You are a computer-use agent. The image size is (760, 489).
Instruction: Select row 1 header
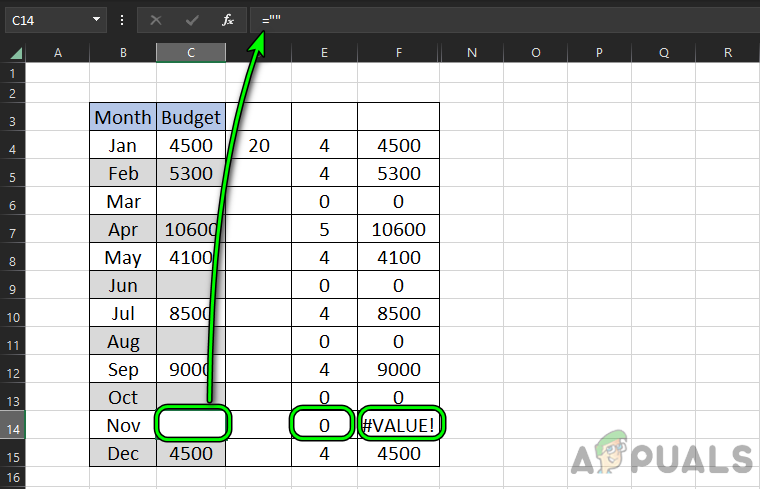(x=13, y=74)
